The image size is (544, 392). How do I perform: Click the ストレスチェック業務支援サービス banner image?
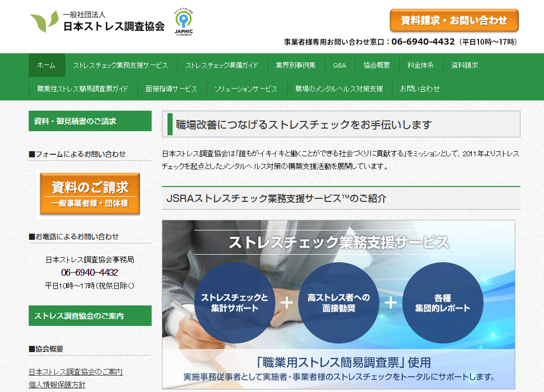pyautogui.click(x=339, y=304)
